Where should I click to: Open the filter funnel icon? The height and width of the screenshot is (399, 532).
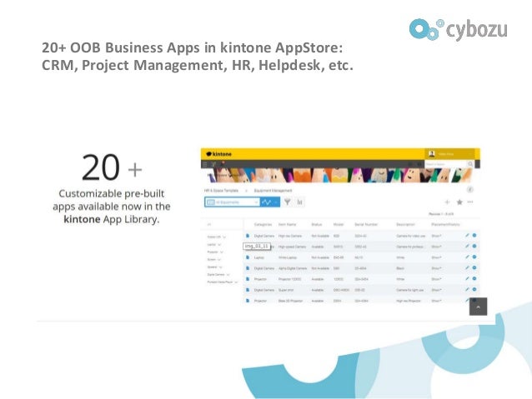point(288,202)
